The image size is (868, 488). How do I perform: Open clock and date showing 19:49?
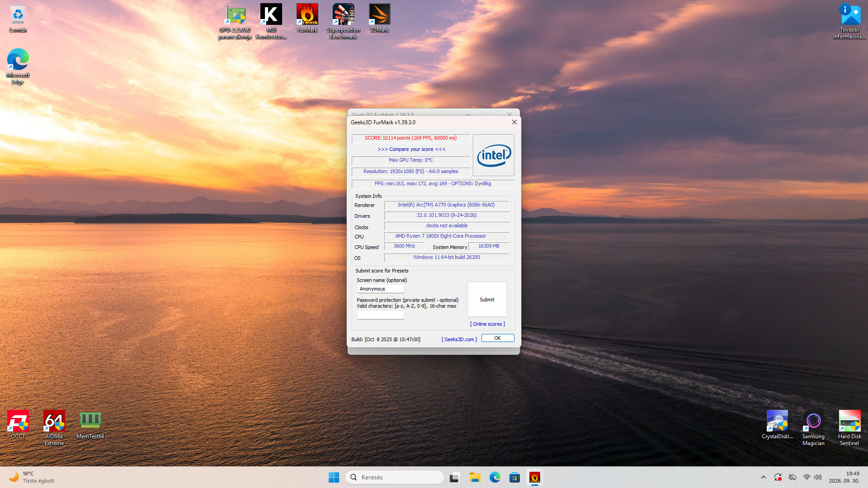844,477
